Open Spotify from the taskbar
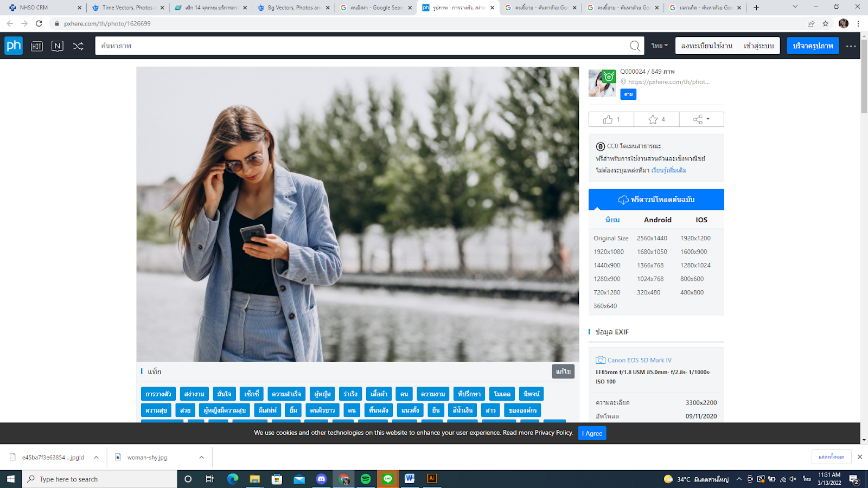 point(366,479)
